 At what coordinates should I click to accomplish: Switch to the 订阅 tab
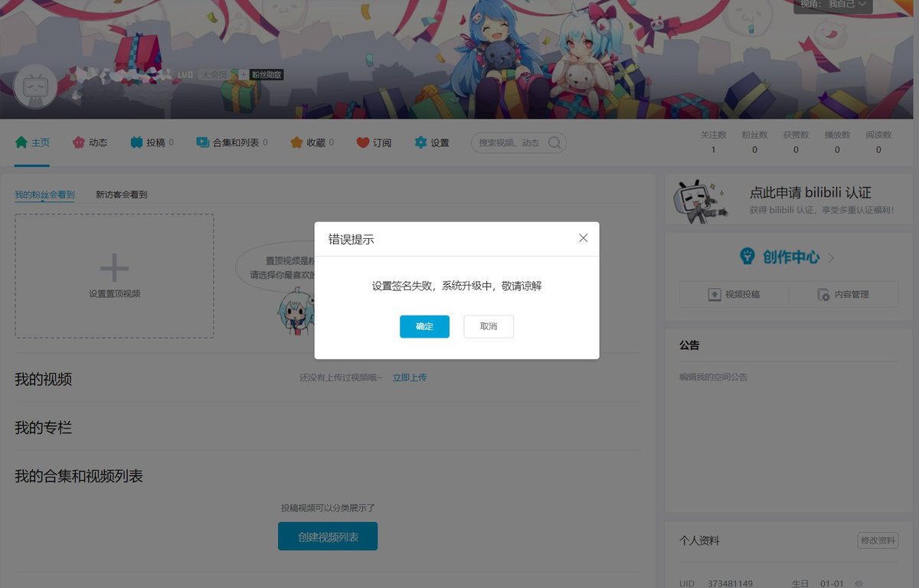[374, 142]
